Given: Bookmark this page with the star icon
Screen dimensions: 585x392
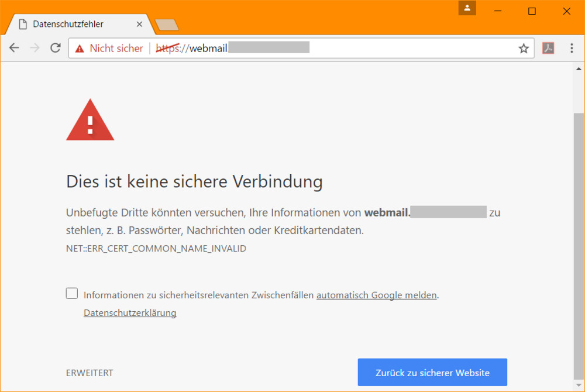Looking at the screenshot, I should tap(524, 49).
